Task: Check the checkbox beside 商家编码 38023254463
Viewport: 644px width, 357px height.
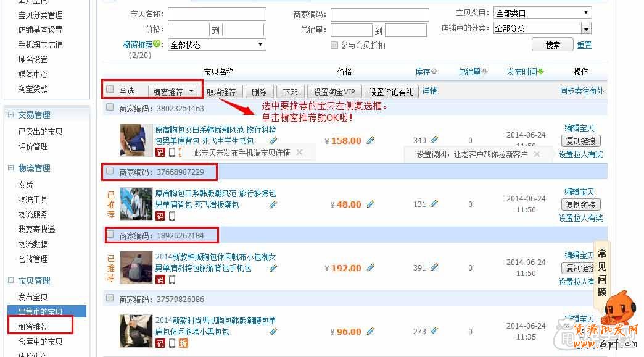Action: coord(111,107)
